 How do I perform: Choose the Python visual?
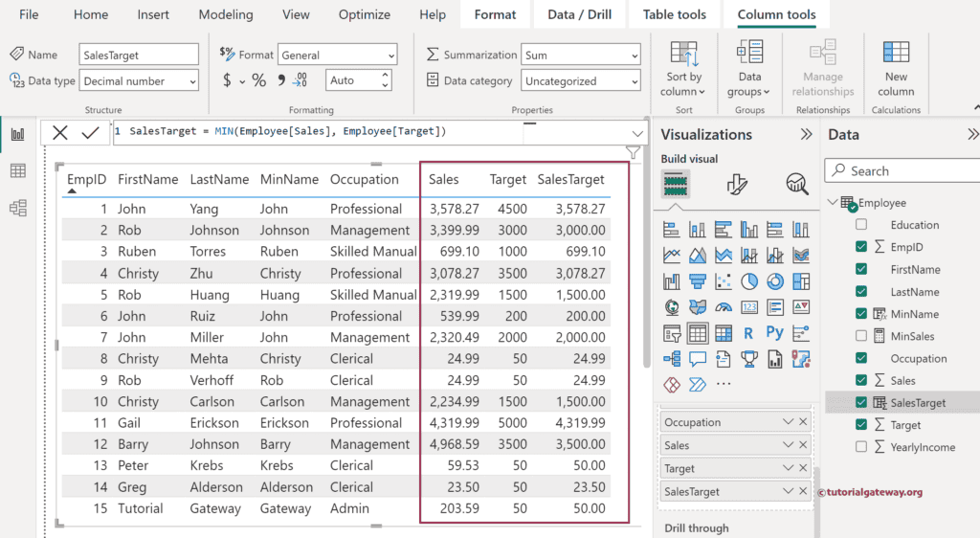click(775, 332)
